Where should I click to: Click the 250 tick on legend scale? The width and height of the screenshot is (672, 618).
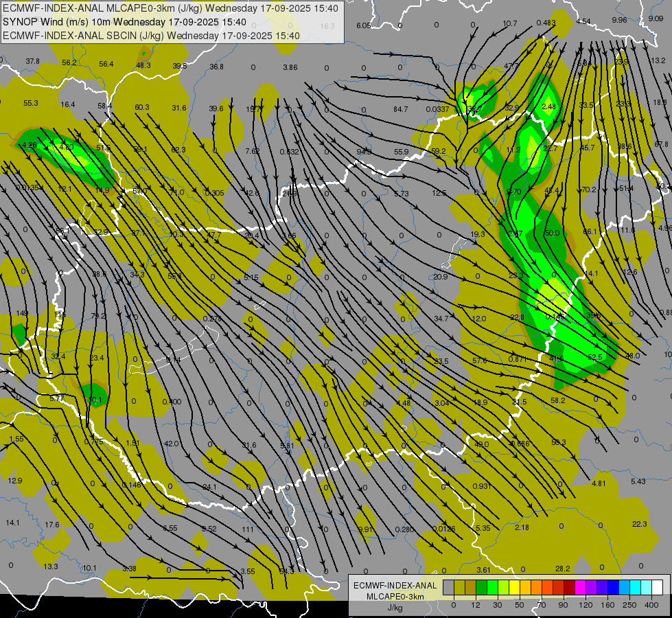click(629, 605)
